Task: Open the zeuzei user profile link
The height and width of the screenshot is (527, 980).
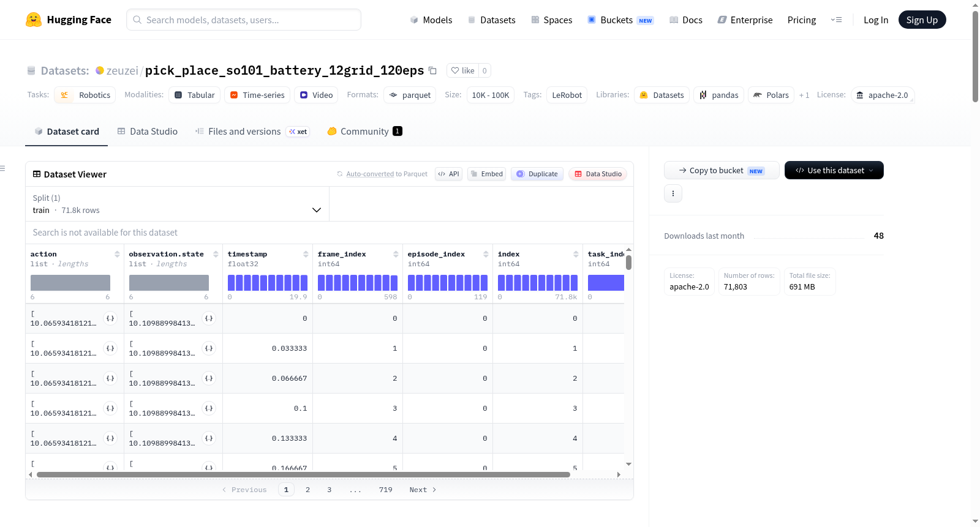Action: coord(122,70)
